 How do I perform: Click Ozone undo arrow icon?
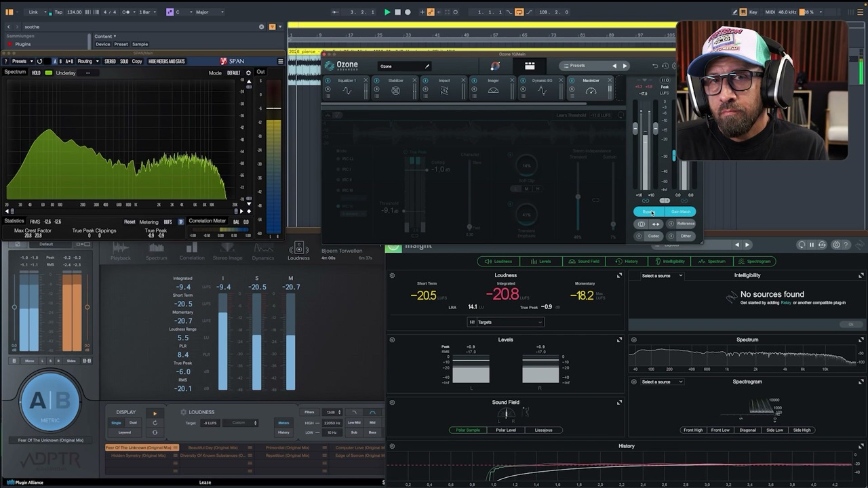coord(655,66)
